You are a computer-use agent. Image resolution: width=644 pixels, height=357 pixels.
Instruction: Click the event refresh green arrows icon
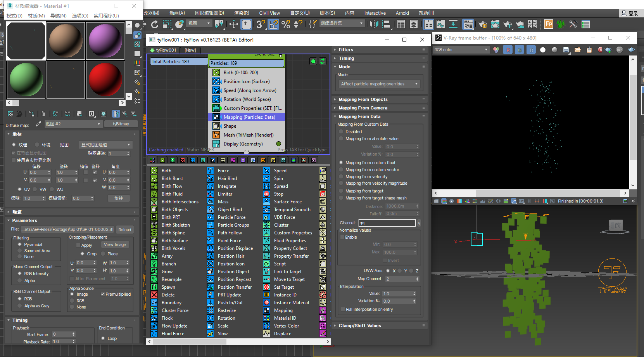click(322, 61)
